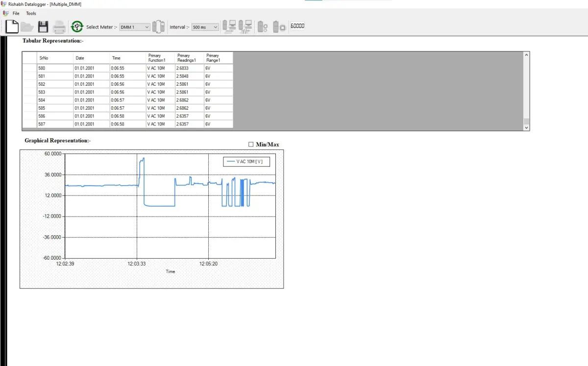
Task: Click the green USB connect icon
Action: 77,26
